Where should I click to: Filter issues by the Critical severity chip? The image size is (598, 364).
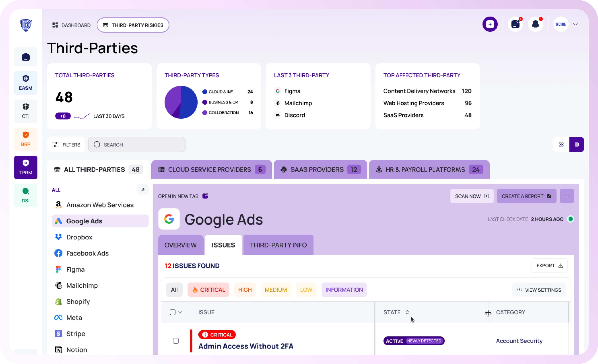pyautogui.click(x=208, y=290)
